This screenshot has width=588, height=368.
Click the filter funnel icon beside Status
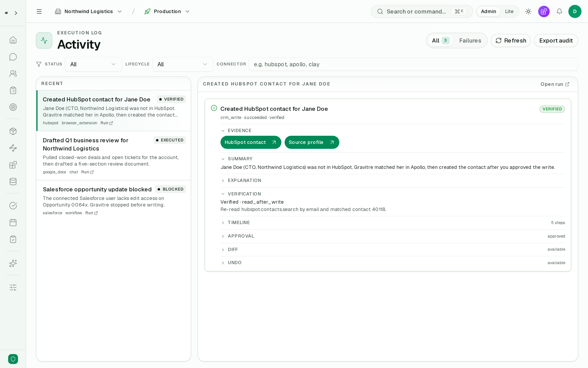[x=39, y=64]
